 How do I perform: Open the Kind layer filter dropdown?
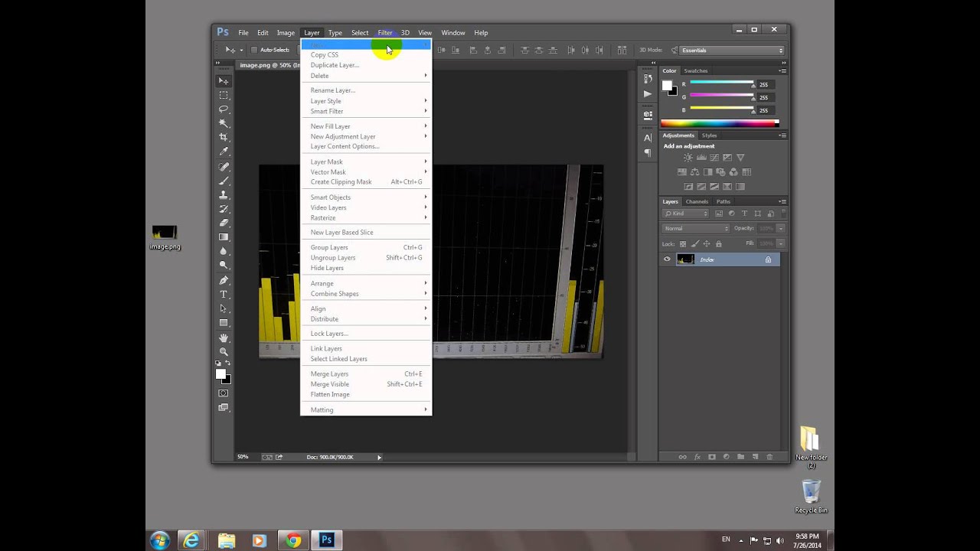coord(686,214)
